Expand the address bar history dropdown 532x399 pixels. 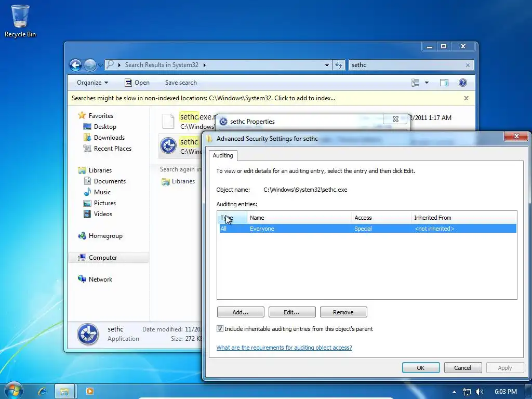(327, 65)
